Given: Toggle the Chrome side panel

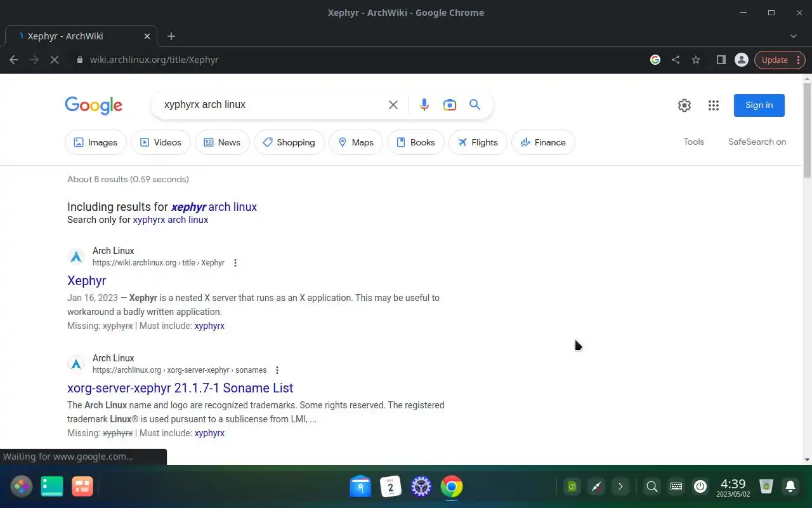Looking at the screenshot, I should point(721,60).
